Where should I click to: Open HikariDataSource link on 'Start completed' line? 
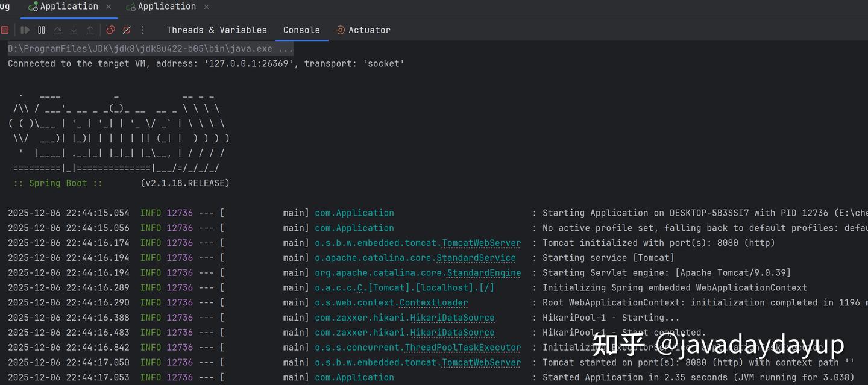452,333
